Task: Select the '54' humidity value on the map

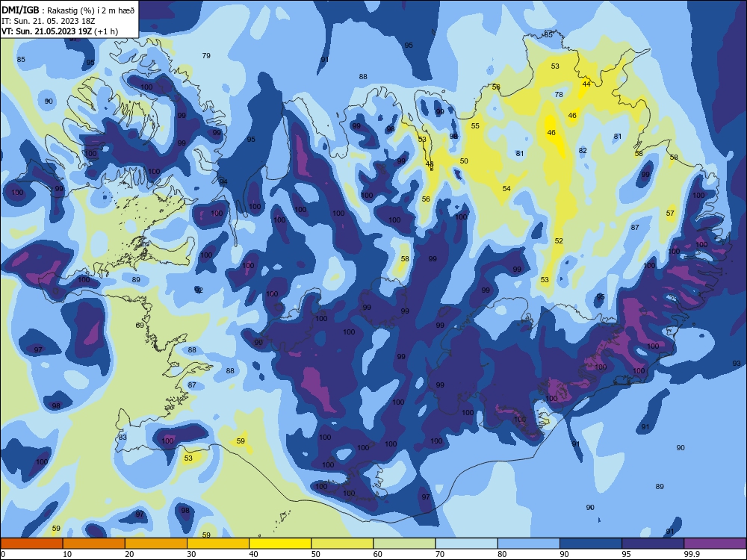Action: tap(506, 189)
